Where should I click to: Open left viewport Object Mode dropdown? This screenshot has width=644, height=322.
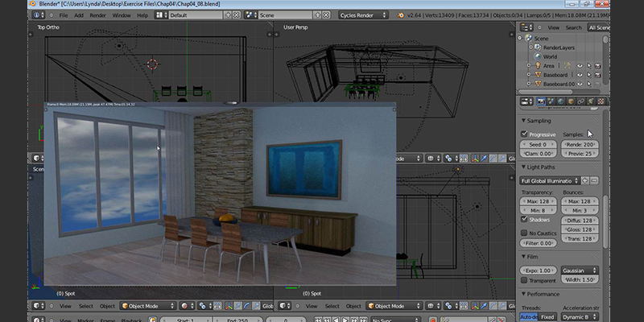(x=148, y=306)
